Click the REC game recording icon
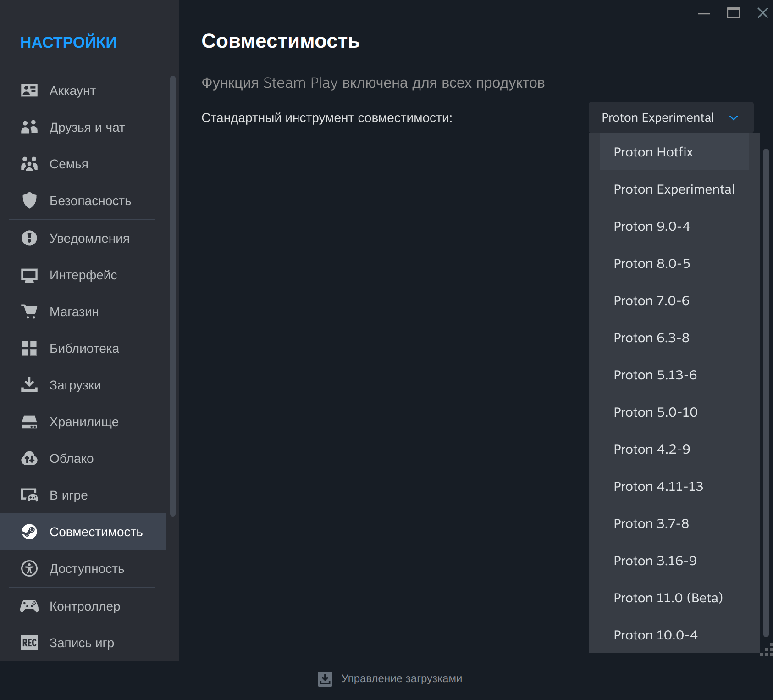Screen dimensions: 773x700 29,643
